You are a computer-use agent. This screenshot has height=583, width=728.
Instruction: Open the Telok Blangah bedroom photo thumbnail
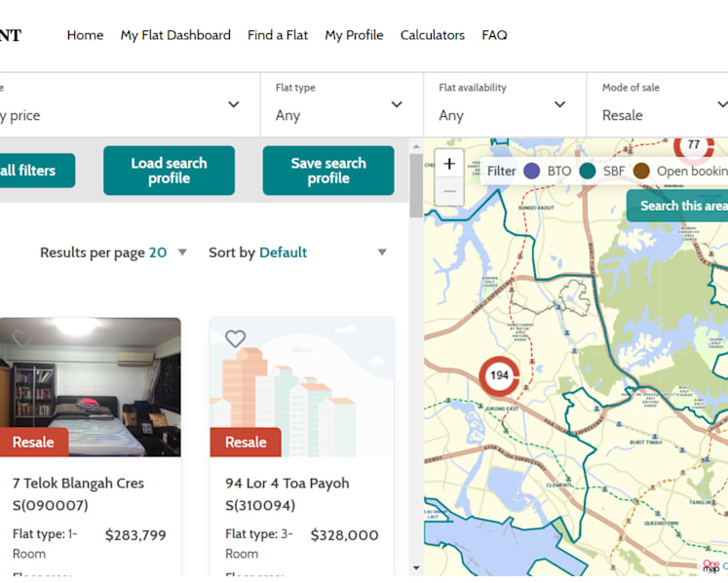tap(90, 387)
